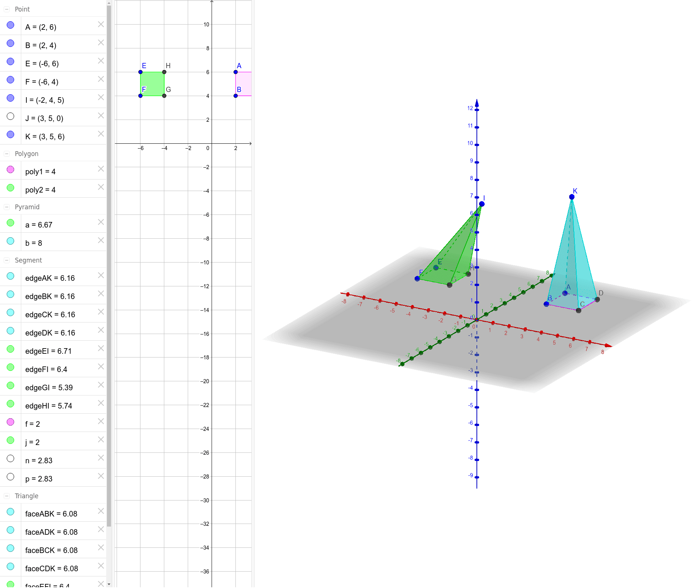The width and height of the screenshot is (700, 588).
Task: Select the E = (-6, 6) entry
Action: point(53,62)
